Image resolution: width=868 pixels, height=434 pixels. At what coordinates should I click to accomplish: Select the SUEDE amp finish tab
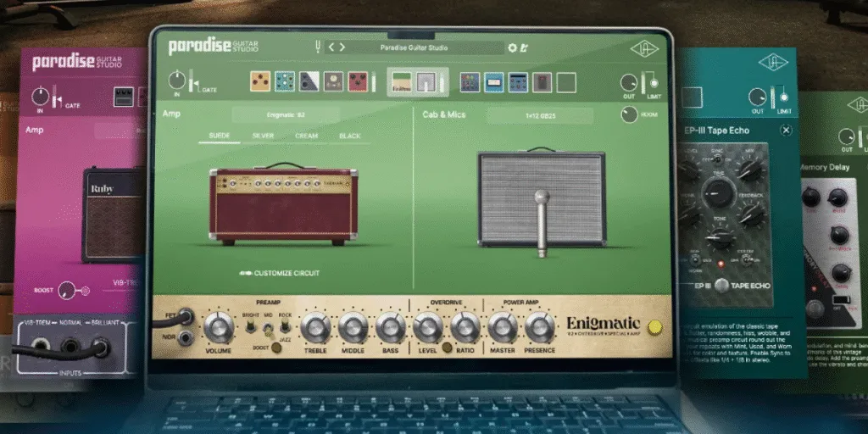point(220,136)
